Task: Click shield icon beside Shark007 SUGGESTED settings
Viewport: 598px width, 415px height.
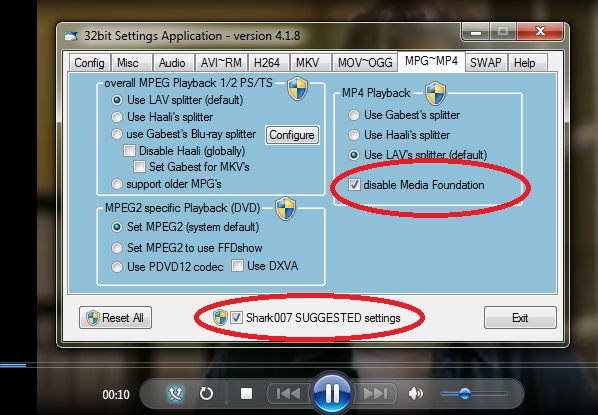Action: 220,317
